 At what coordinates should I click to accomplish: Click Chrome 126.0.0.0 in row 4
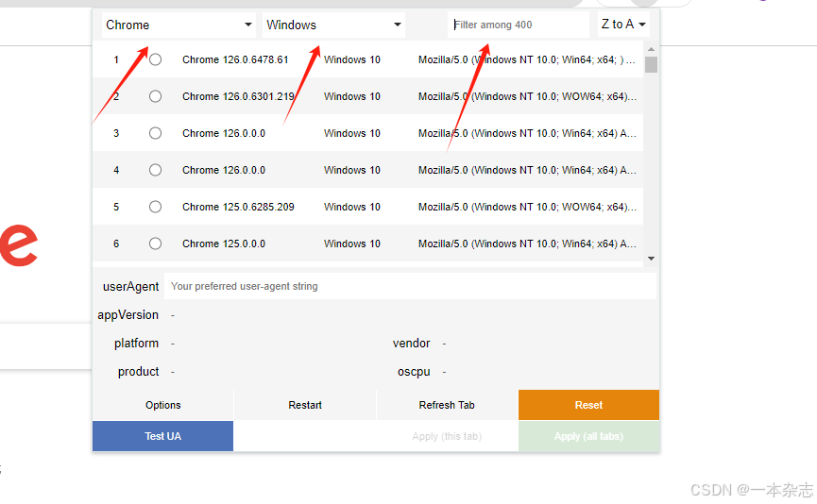point(224,170)
